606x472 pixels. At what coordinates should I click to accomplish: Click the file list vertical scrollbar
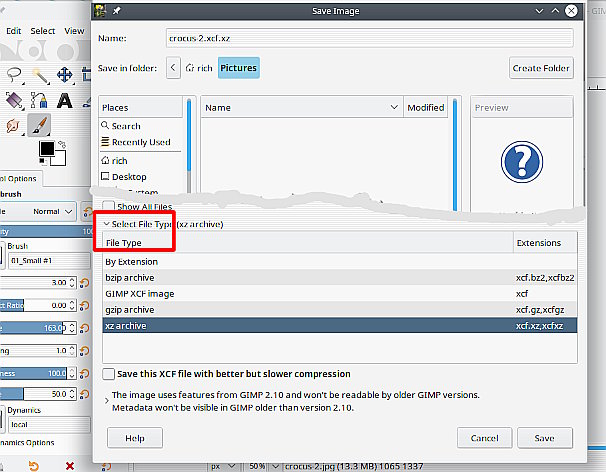pyautogui.click(x=455, y=155)
